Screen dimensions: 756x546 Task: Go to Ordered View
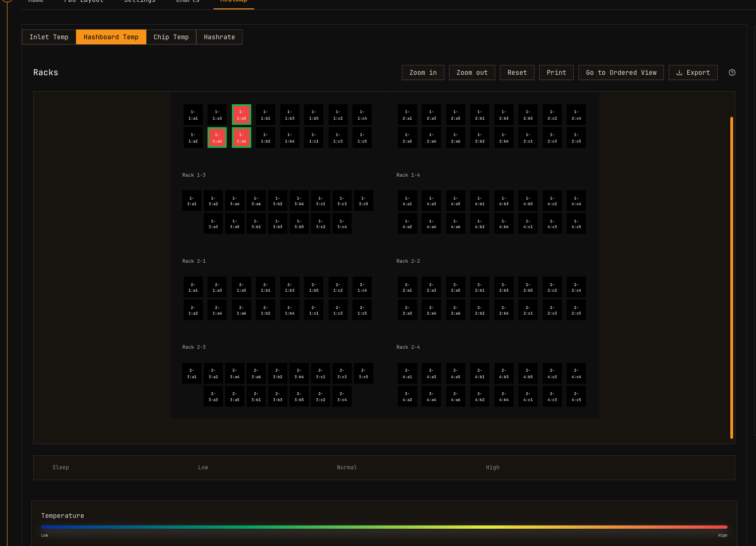(x=620, y=72)
